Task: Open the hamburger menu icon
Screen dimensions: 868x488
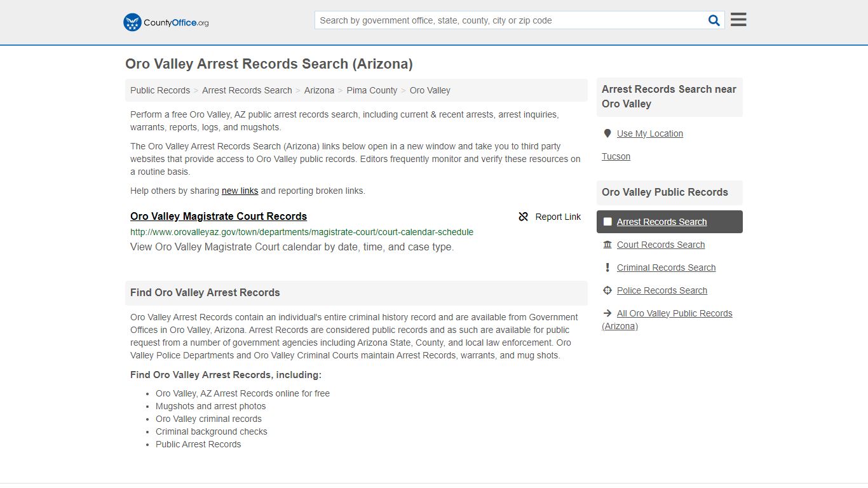Action: pyautogui.click(x=738, y=20)
